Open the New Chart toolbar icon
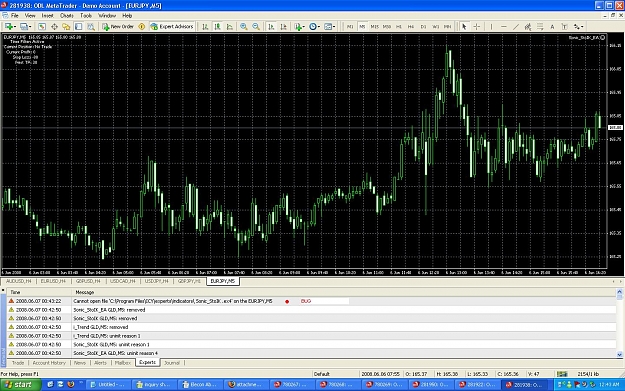The height and width of the screenshot is (391, 625). [10, 26]
